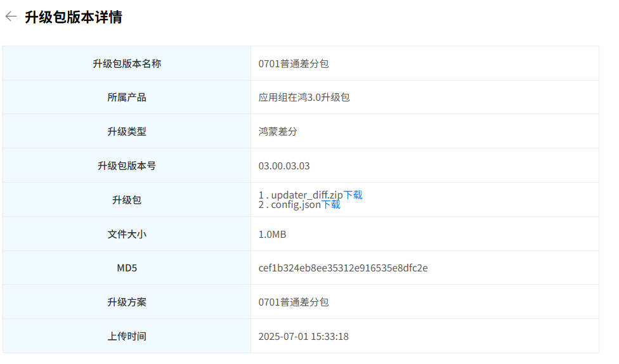Download the config.json file
The width and height of the screenshot is (619, 364).
330,204
